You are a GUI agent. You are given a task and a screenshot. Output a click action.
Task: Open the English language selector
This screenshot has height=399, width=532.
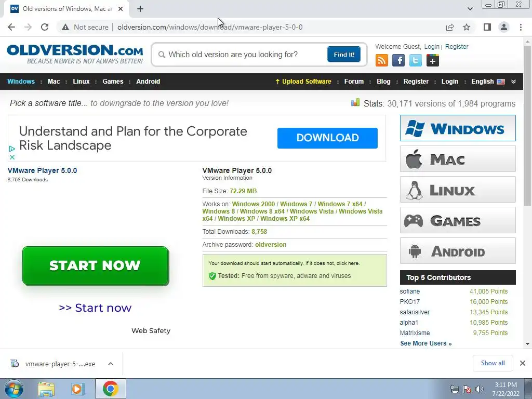coord(488,82)
